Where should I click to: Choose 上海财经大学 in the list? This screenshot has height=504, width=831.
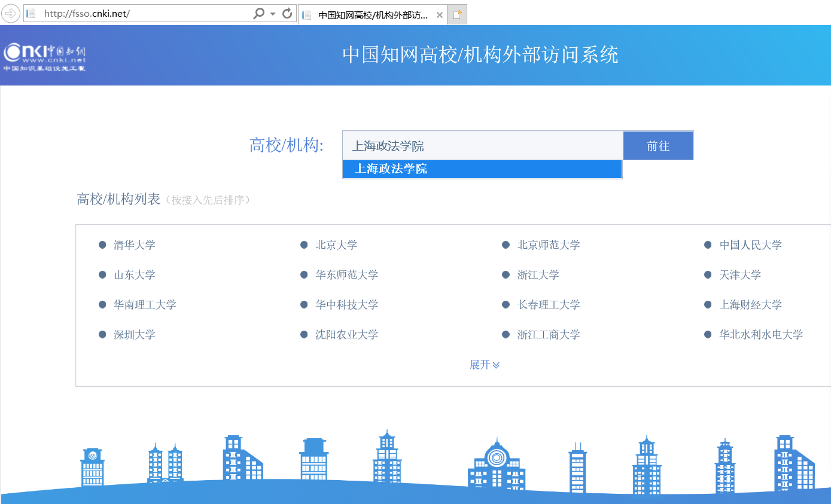(750, 305)
